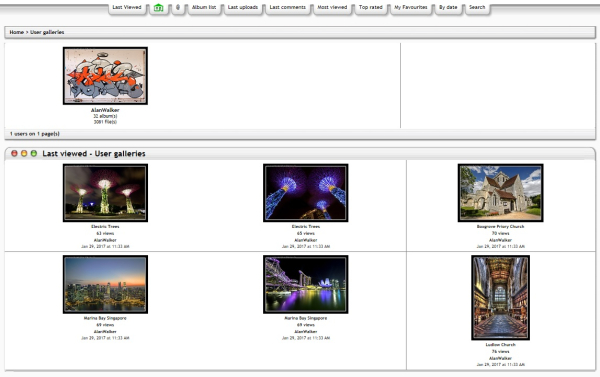The height and width of the screenshot is (377, 600).
Task: Click the yellow circle button in Last viewed header
Action: tap(24, 153)
